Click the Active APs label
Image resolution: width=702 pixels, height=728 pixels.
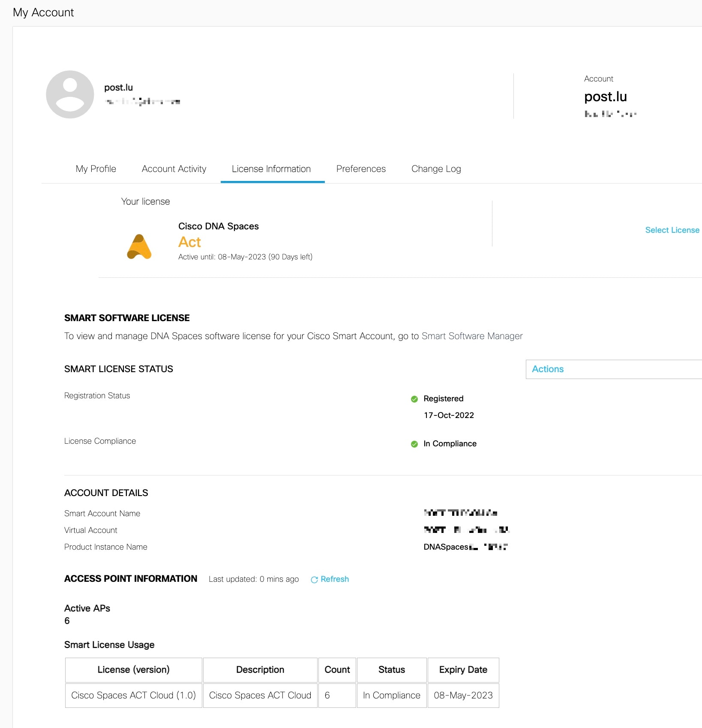click(87, 608)
